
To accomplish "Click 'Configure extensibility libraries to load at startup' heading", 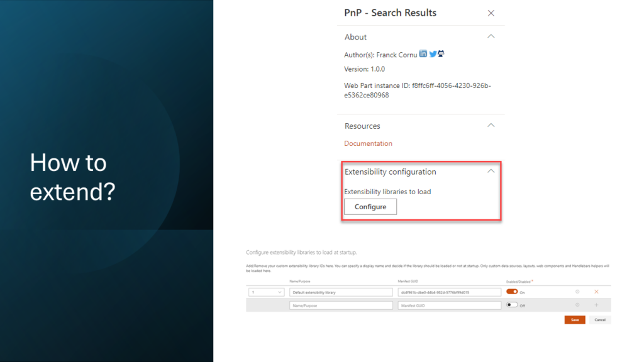I will [301, 253].
